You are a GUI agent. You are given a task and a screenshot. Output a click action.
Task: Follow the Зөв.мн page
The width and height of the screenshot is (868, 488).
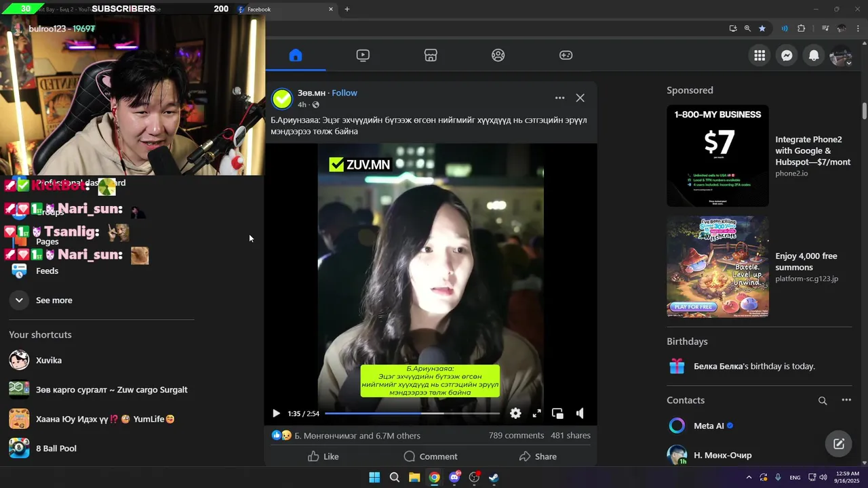pyautogui.click(x=344, y=93)
